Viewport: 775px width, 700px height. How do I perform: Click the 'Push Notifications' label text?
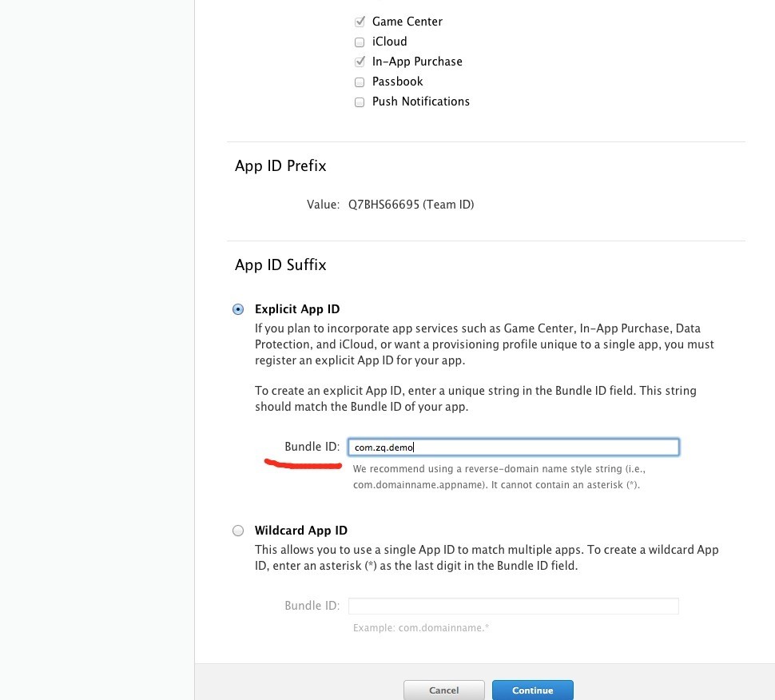click(x=420, y=101)
